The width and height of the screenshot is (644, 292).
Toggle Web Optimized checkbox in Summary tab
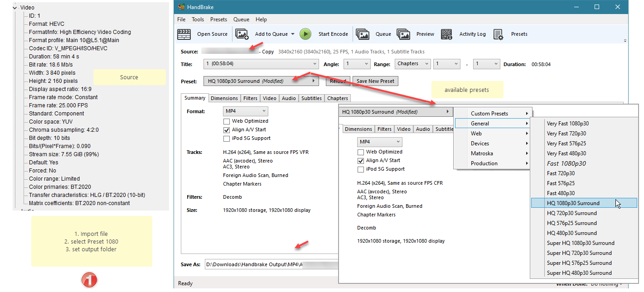(x=227, y=121)
